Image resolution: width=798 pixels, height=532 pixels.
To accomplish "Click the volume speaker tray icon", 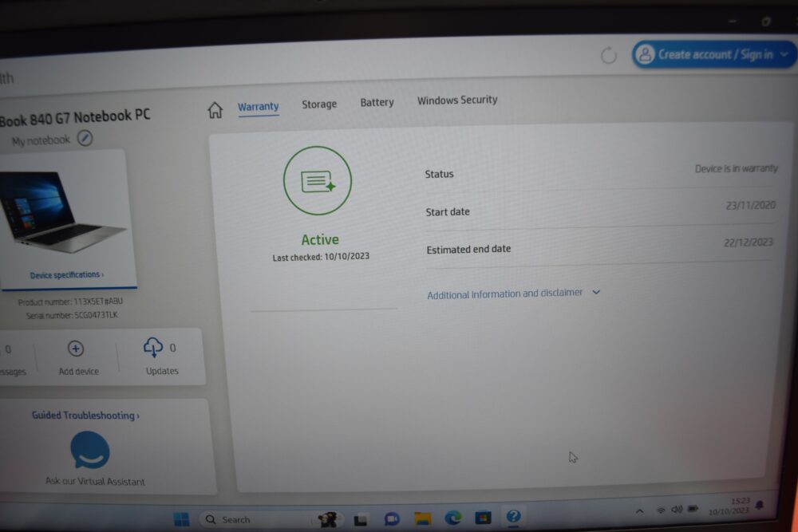I will [677, 509].
